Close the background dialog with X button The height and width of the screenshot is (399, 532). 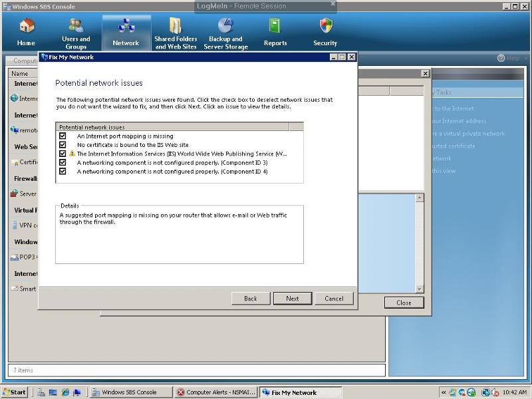[425, 74]
